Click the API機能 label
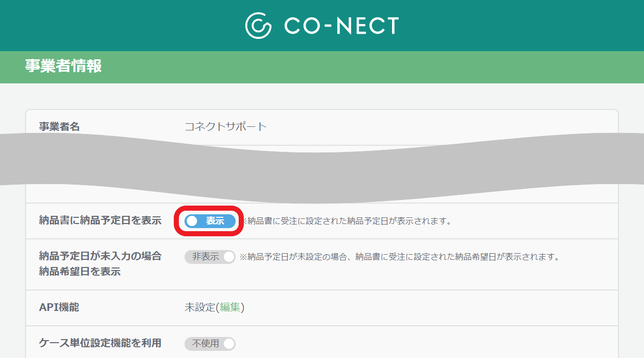 tap(59, 307)
